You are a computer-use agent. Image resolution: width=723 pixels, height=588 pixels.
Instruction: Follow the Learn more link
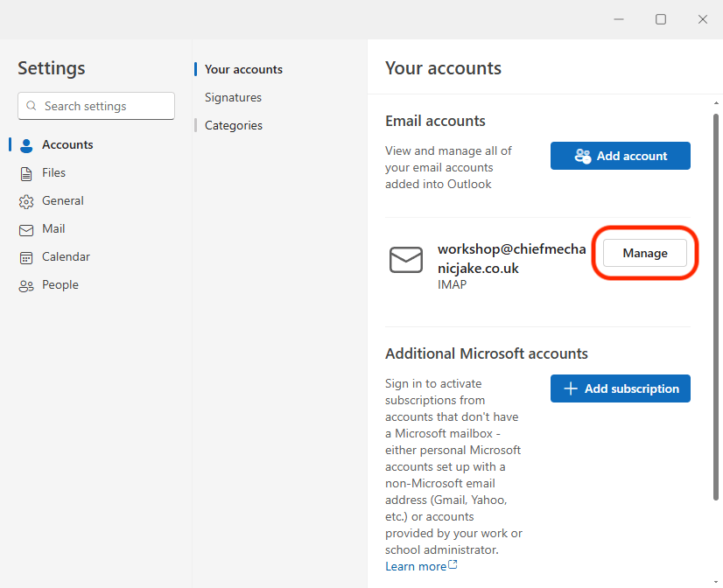click(x=416, y=566)
